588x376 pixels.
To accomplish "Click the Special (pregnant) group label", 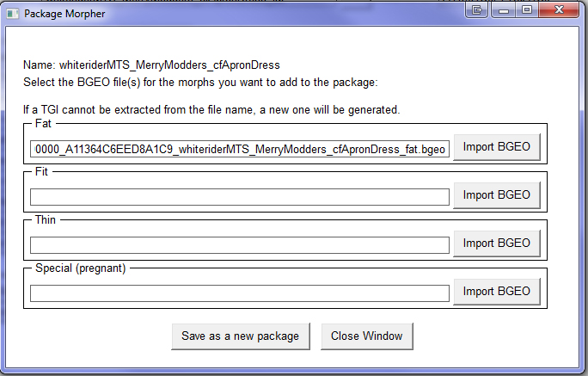I will click(80, 268).
